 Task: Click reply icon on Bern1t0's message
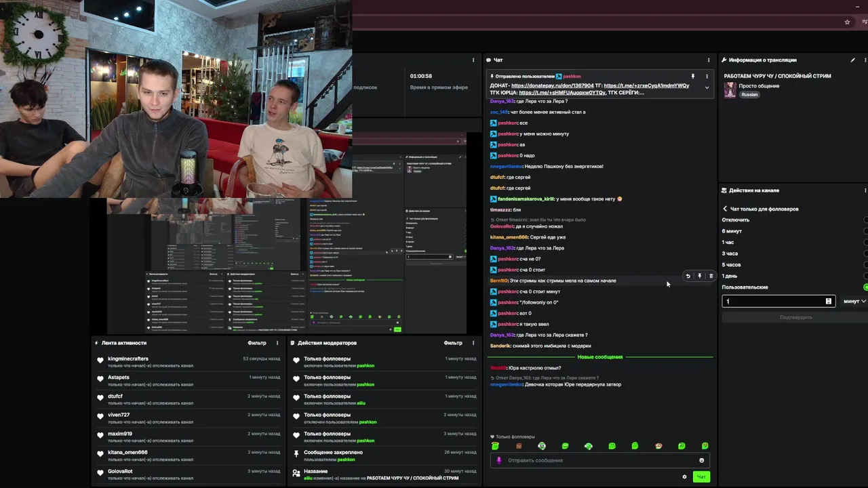[688, 276]
